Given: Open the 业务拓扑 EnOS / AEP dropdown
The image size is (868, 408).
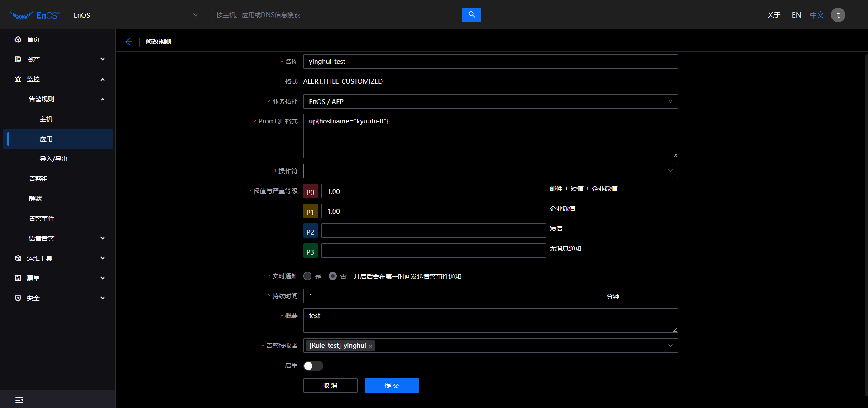Looking at the screenshot, I should point(491,101).
